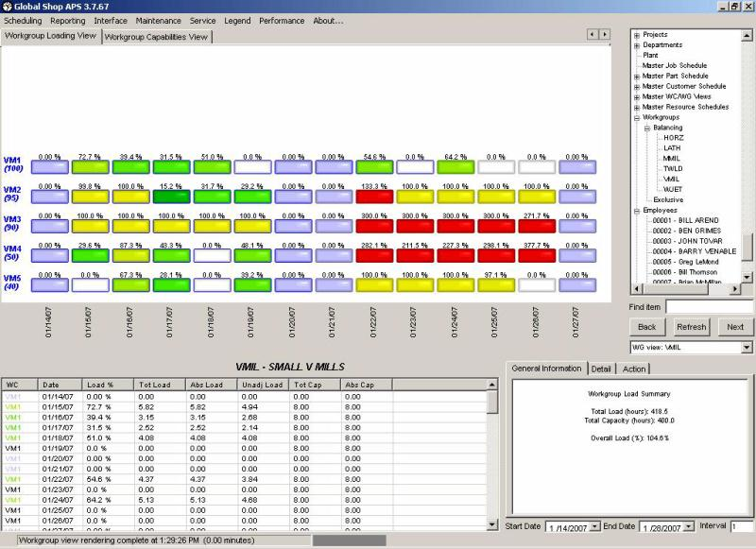
Task: Select employee 00002 - BEN GRIMES
Action: click(x=687, y=231)
